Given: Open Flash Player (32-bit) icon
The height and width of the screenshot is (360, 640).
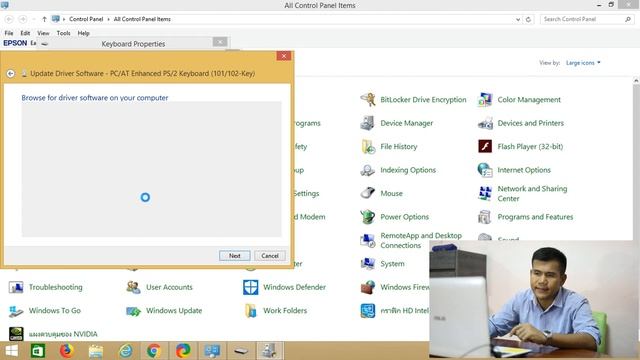Looking at the screenshot, I should click(485, 146).
